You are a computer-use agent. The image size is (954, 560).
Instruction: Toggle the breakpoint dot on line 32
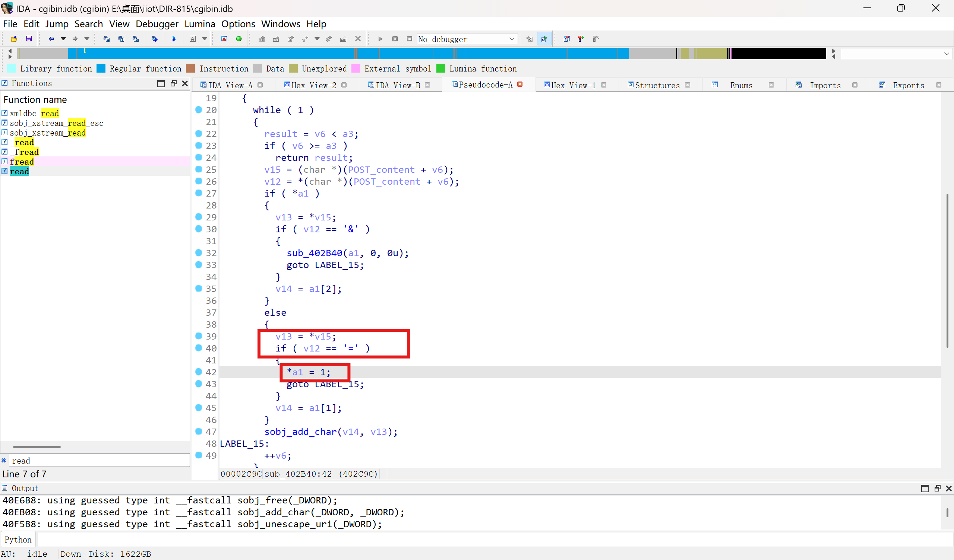(198, 253)
